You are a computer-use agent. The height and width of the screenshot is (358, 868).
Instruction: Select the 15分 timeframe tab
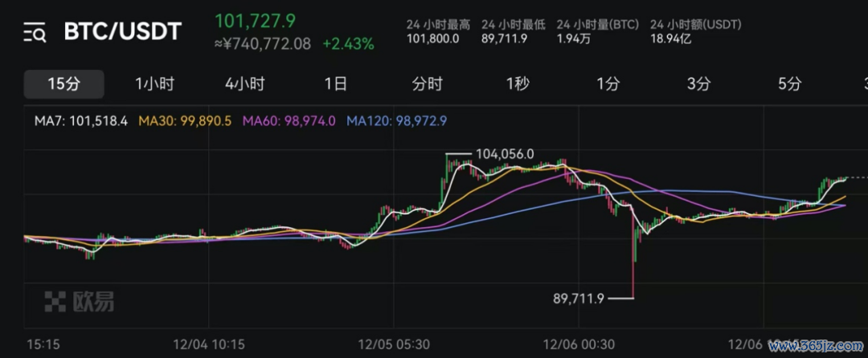tap(63, 84)
